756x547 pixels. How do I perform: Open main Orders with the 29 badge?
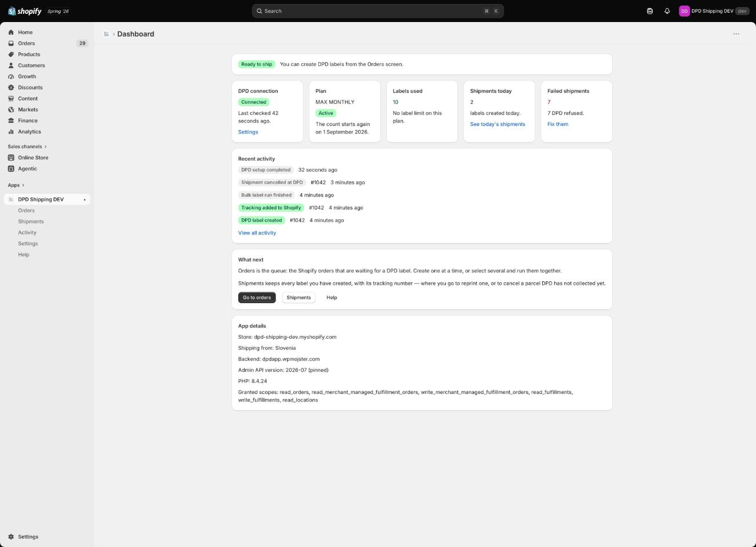(47, 44)
